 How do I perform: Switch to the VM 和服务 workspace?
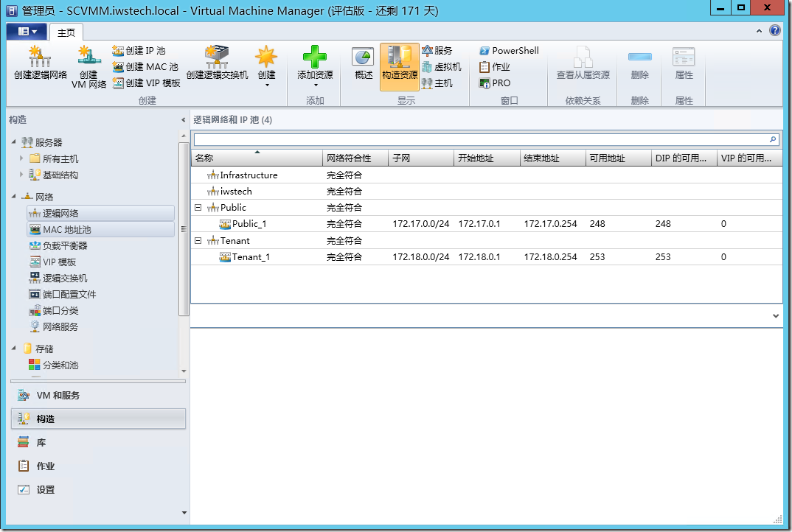[99, 395]
